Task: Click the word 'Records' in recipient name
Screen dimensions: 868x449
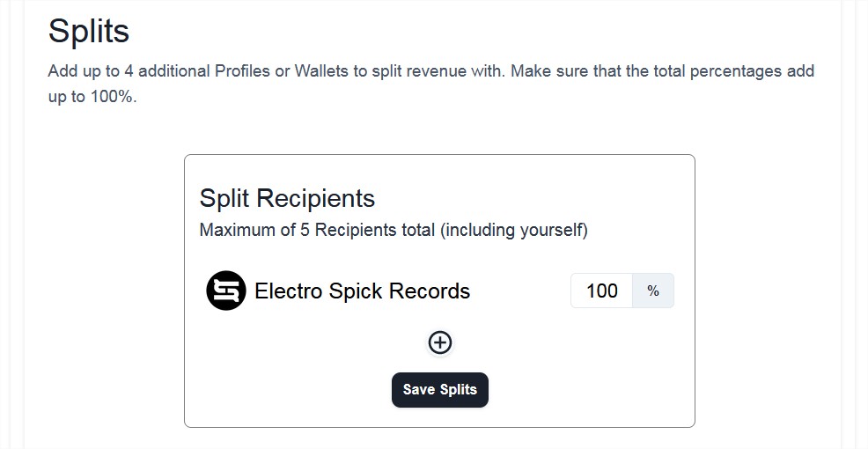Action: [430, 291]
